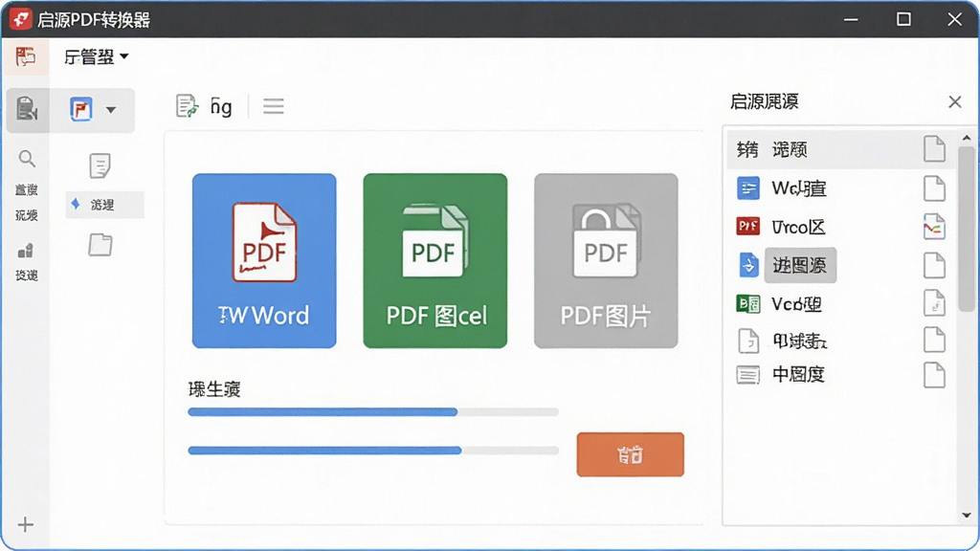980x551 pixels.
Task: Click the scrollbar down arrow in the right panel
Action: point(967,516)
